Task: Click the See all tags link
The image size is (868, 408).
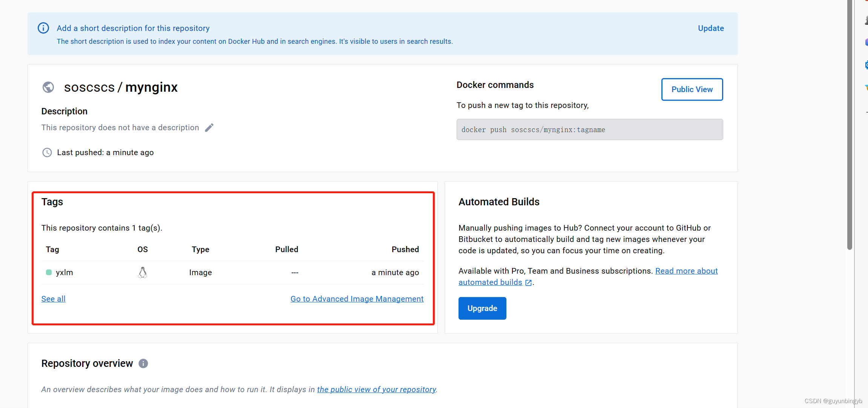Action: [54, 298]
